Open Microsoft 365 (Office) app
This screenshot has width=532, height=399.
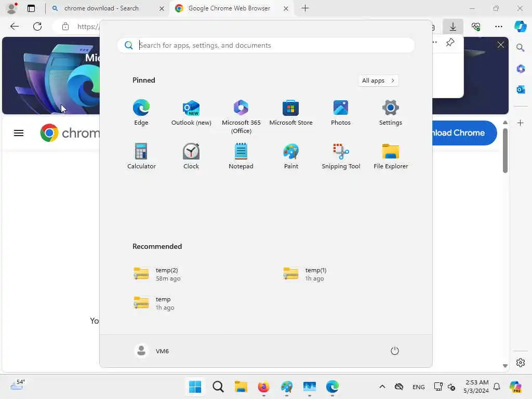pyautogui.click(x=241, y=117)
